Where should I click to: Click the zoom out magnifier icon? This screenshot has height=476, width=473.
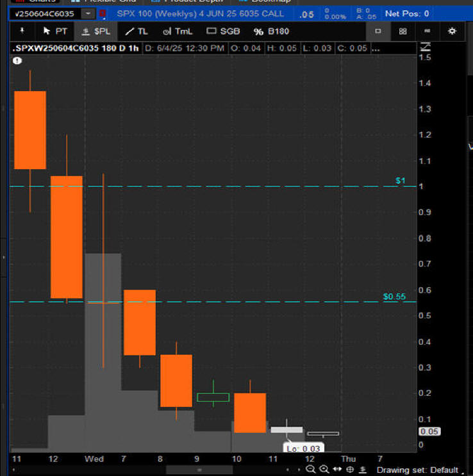[x=311, y=470]
